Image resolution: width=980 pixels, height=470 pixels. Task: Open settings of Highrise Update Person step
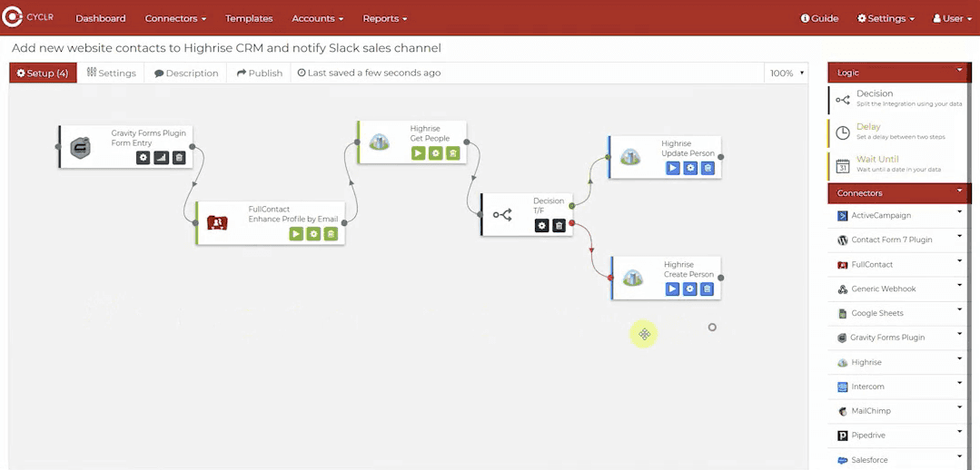690,168
